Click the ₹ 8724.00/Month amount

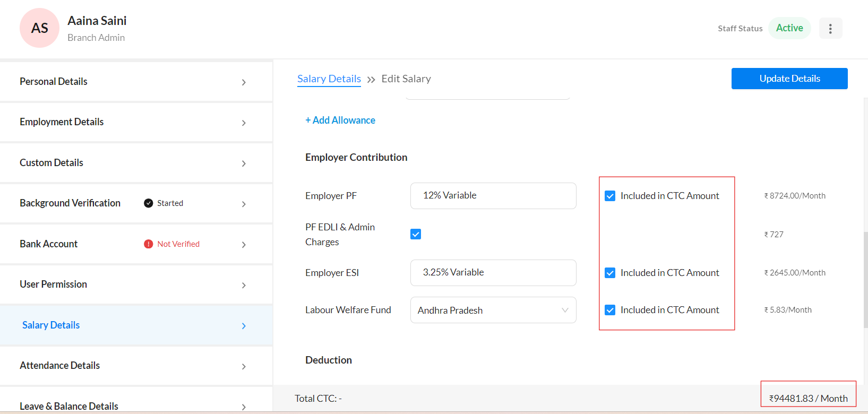[x=795, y=196]
